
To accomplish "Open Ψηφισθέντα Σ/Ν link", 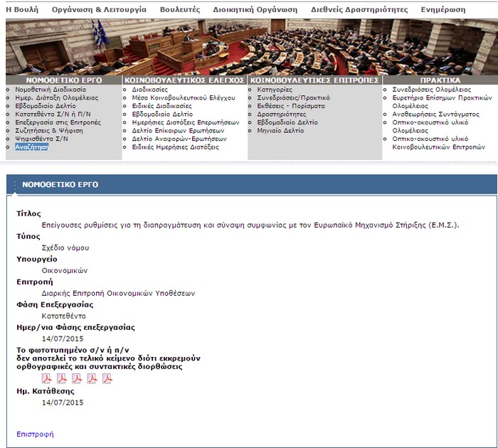I will click(x=41, y=139).
